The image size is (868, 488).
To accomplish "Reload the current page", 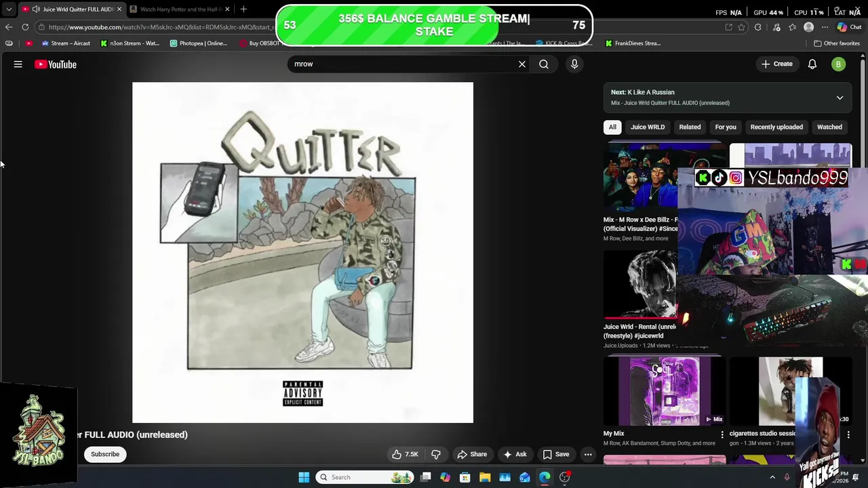I will (25, 27).
